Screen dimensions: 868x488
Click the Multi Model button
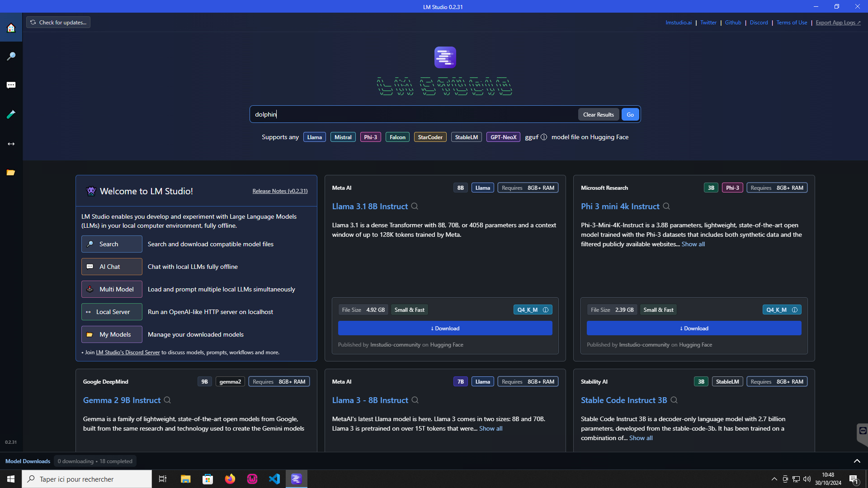pyautogui.click(x=112, y=289)
